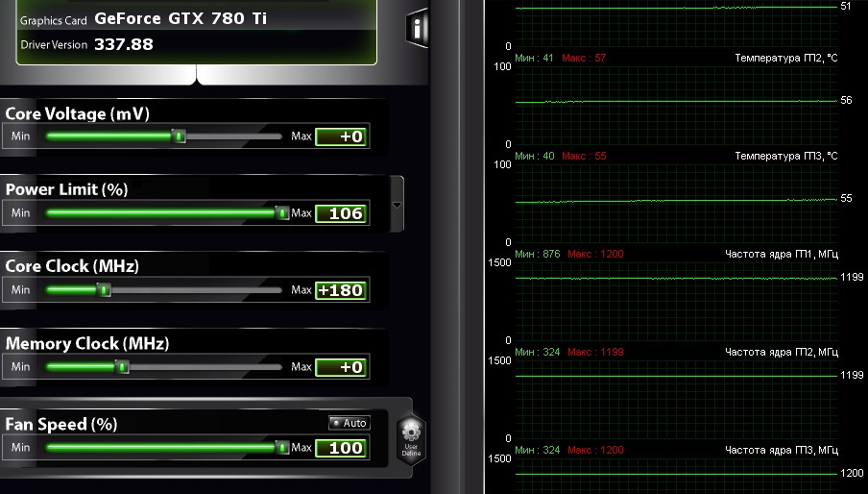The width and height of the screenshot is (868, 494).
Task: Adjust the Fan Speed slider handle
Action: point(282,448)
